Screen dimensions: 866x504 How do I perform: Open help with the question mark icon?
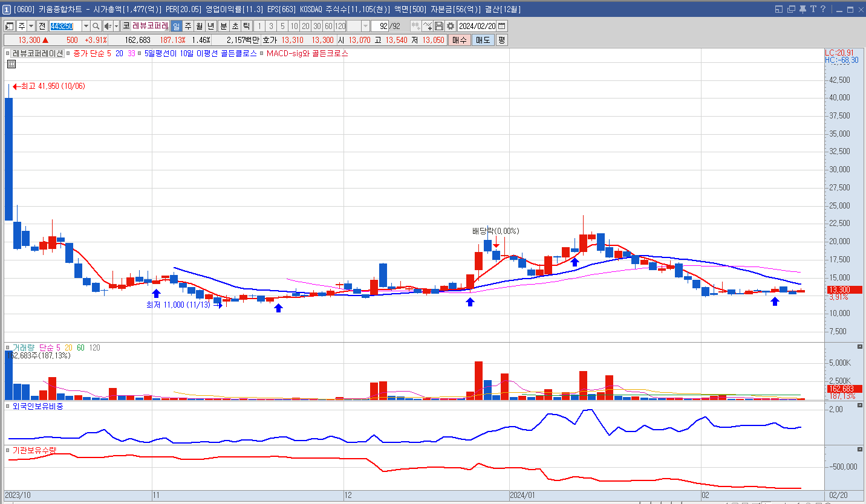[823, 9]
